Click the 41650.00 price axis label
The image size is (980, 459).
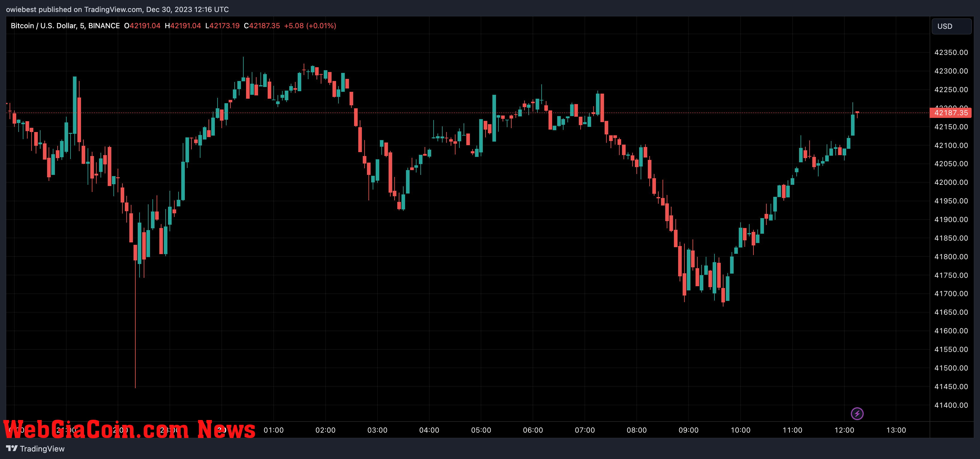click(951, 312)
